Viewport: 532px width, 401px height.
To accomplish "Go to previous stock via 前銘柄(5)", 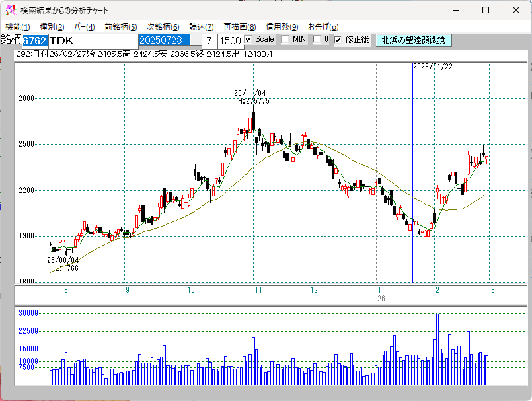I will [121, 27].
